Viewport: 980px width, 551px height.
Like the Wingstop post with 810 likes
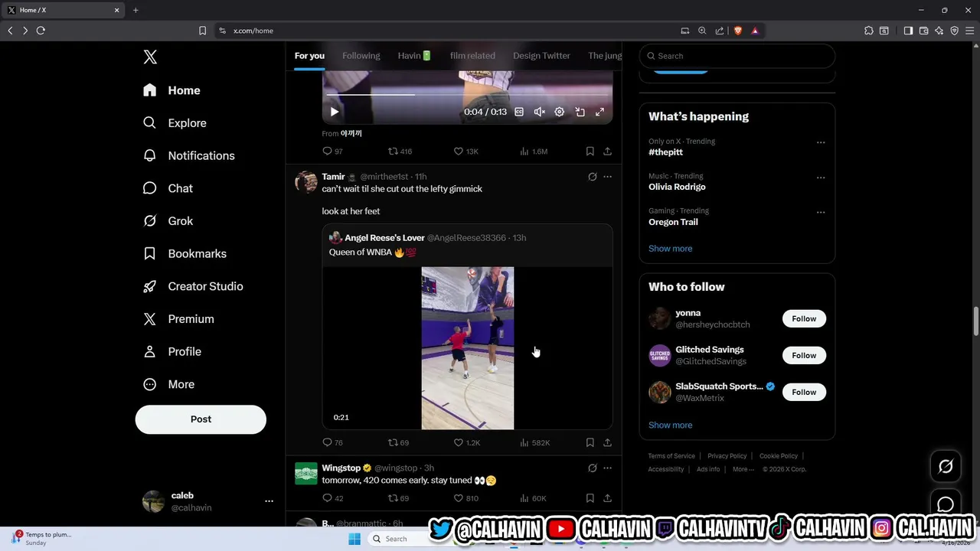coord(465,498)
